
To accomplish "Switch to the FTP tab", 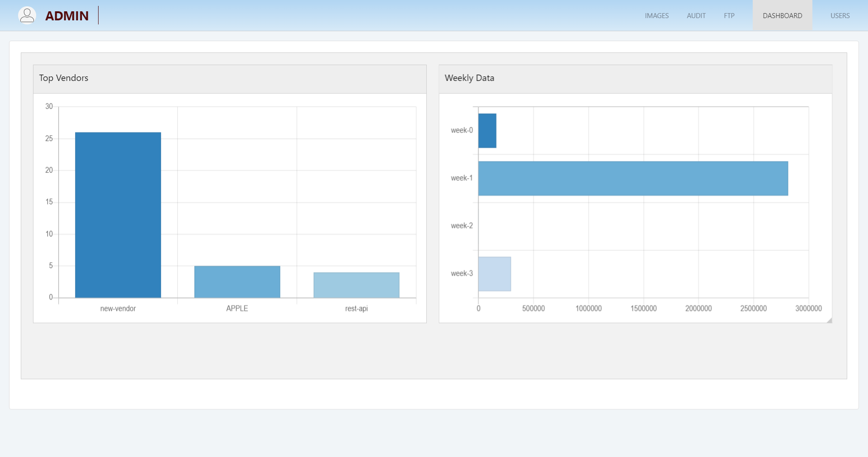I will coord(729,16).
